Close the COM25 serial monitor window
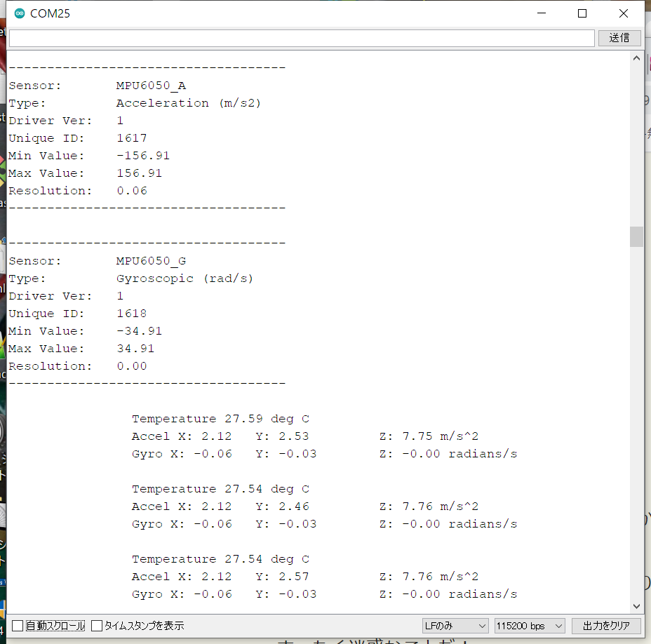This screenshot has height=644, width=651. (x=623, y=14)
